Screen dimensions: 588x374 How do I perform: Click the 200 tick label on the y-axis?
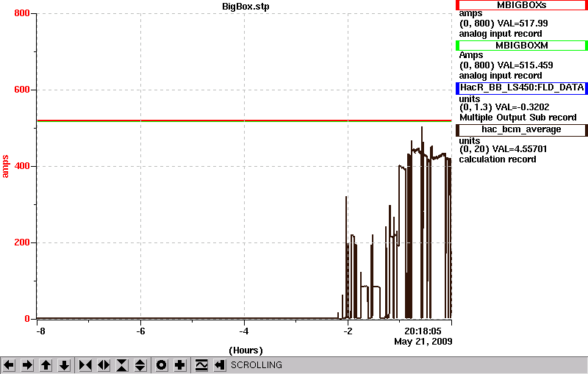(22, 242)
